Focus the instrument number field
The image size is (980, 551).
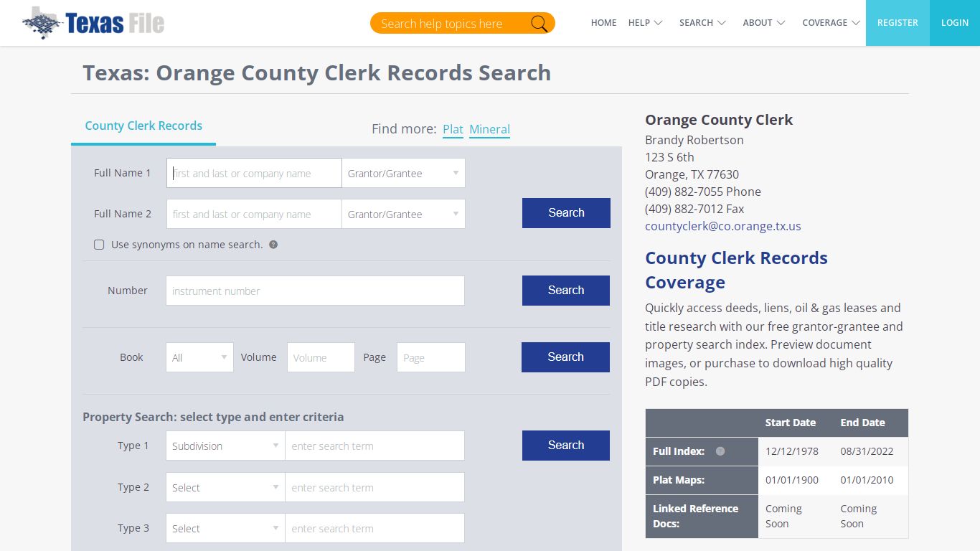point(315,291)
